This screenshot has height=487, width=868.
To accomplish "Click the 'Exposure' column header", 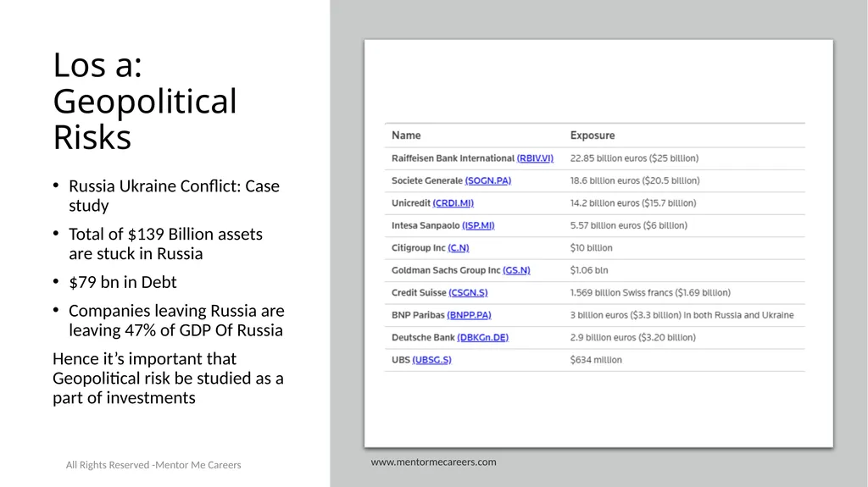I will point(593,136).
